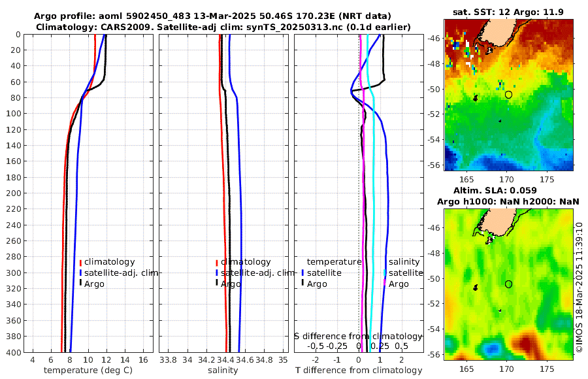
Task: Click S difference tick label -0.5
Action: tap(316, 346)
